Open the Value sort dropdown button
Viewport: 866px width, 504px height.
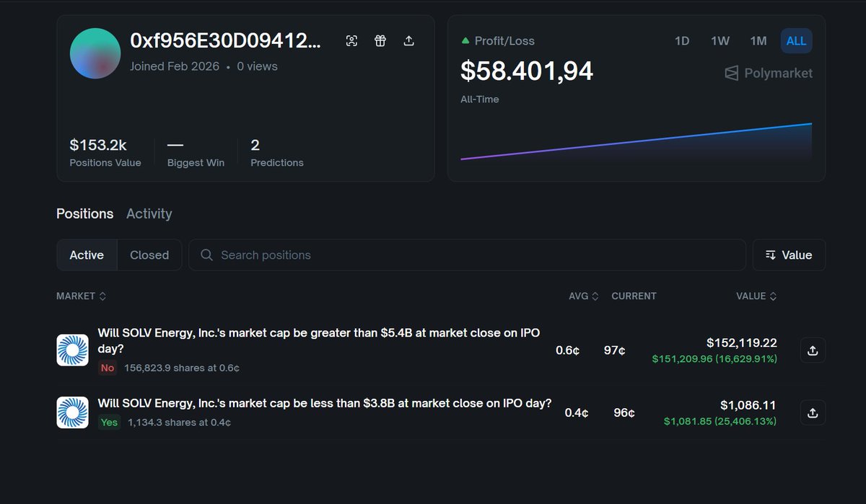point(789,255)
